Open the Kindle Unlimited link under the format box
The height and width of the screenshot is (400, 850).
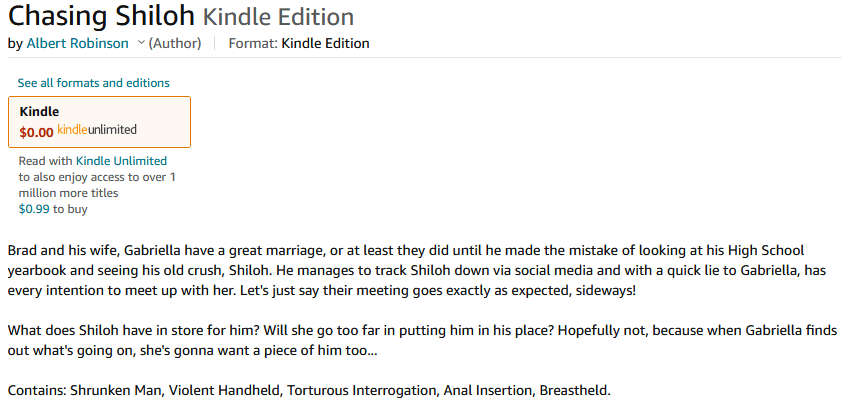[121, 160]
